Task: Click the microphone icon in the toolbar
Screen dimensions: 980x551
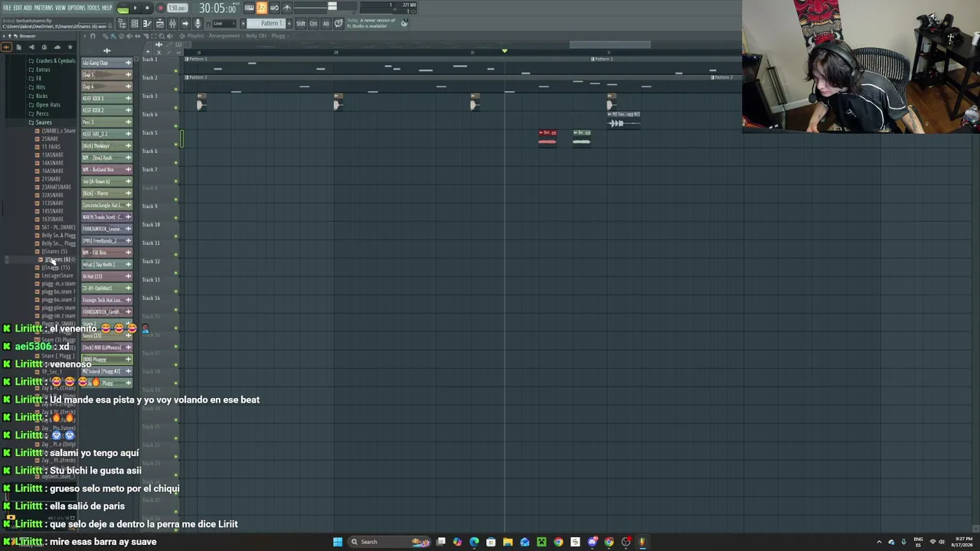Action: click(x=198, y=24)
